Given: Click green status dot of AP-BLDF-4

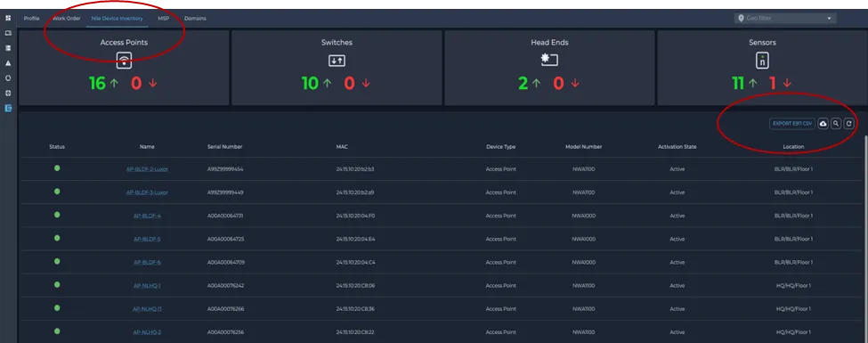Looking at the screenshot, I should [57, 215].
